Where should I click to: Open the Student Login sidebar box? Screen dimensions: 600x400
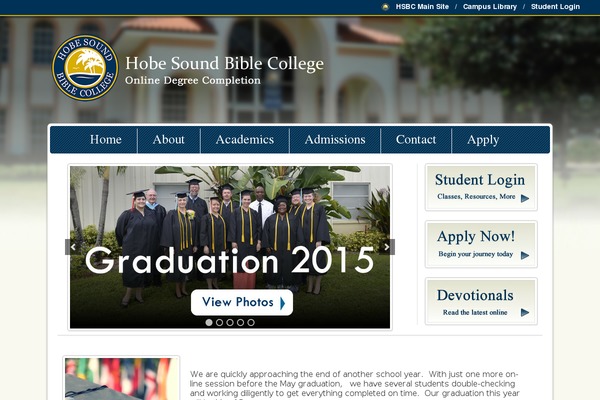click(x=481, y=187)
